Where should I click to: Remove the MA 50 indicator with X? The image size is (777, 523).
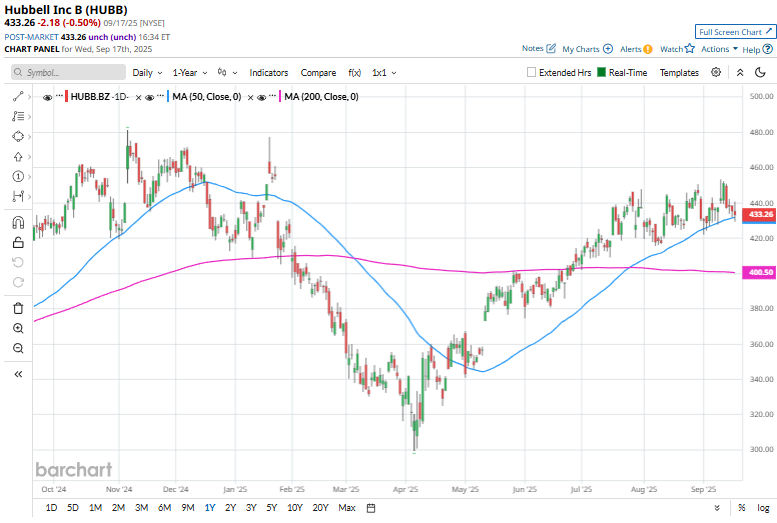pos(251,97)
